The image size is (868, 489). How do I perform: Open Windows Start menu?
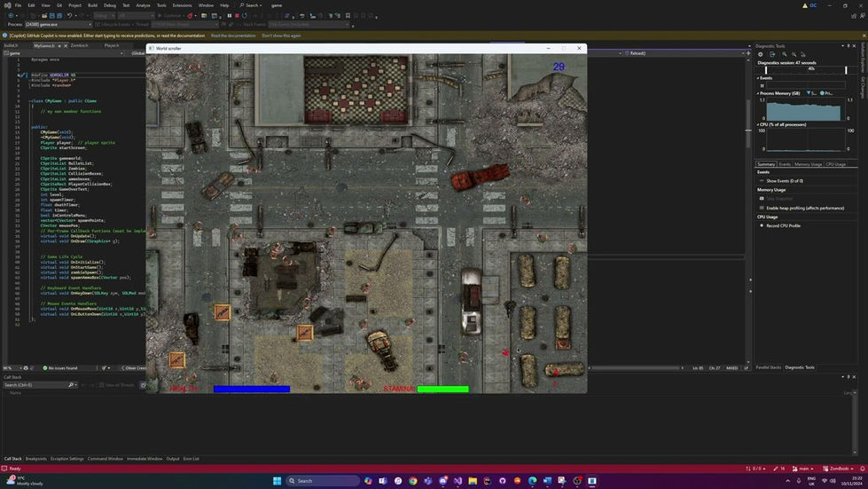point(277,481)
